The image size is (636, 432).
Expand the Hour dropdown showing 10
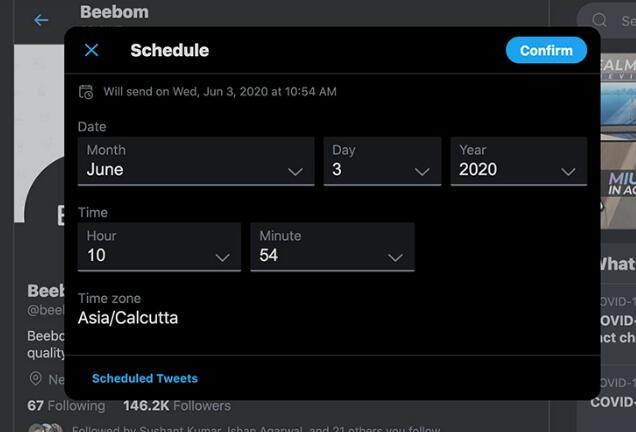pos(159,247)
